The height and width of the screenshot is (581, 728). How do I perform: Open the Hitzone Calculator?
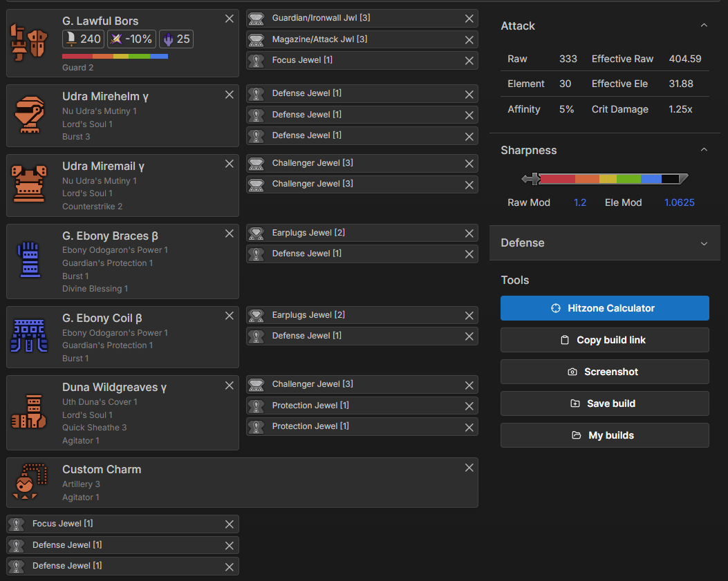[604, 308]
